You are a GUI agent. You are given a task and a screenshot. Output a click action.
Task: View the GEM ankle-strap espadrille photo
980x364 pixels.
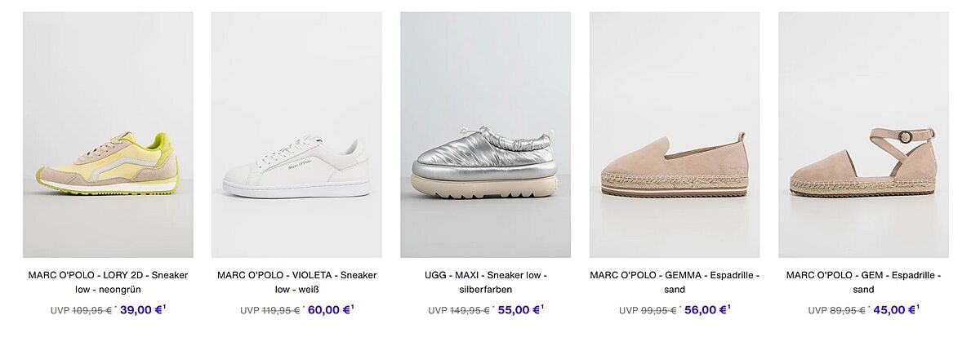click(x=863, y=135)
